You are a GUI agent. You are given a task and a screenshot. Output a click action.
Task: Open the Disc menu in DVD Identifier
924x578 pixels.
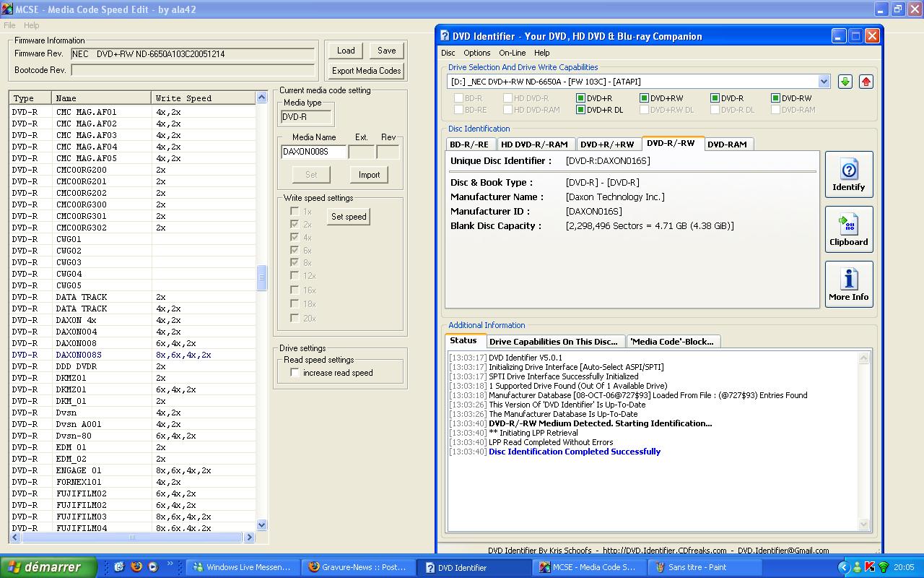(448, 53)
